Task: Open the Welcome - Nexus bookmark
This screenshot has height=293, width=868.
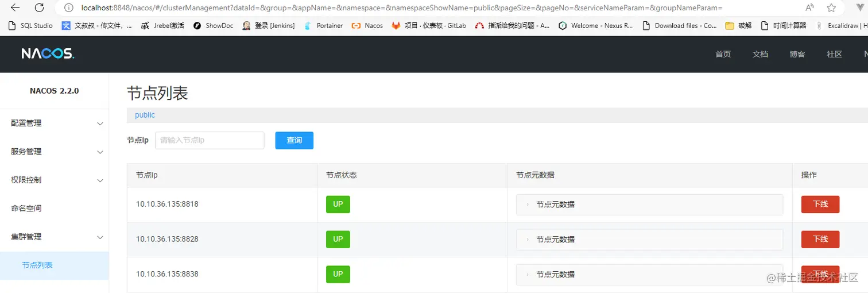Action: pyautogui.click(x=596, y=26)
